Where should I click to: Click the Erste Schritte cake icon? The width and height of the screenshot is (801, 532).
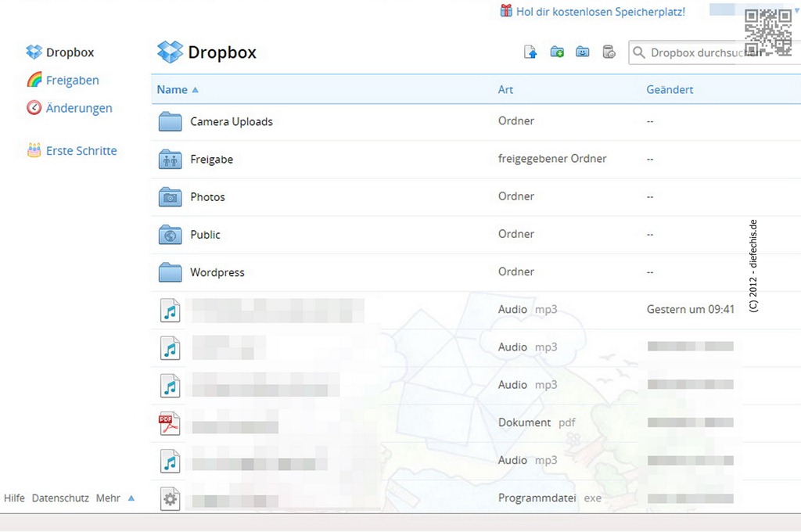(34, 149)
